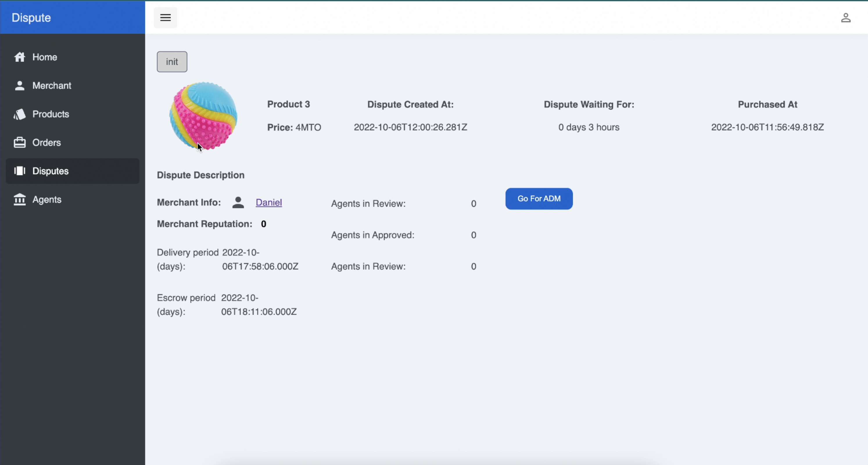Click the Product 3 ball image
Screen dimensions: 868x465
point(203,116)
